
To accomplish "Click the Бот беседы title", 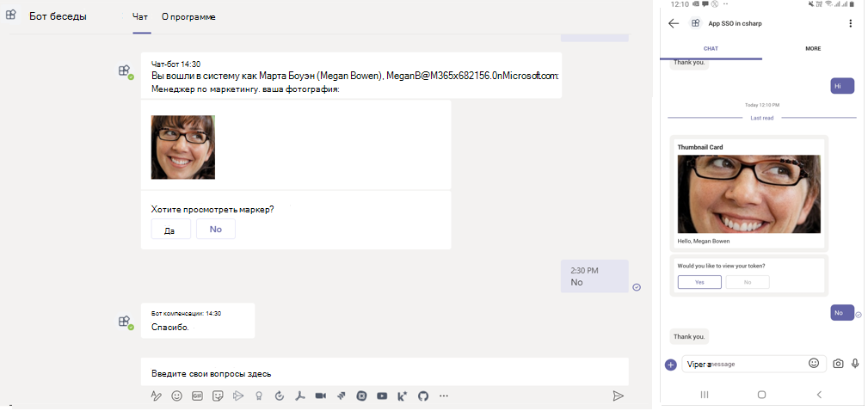I will (58, 16).
